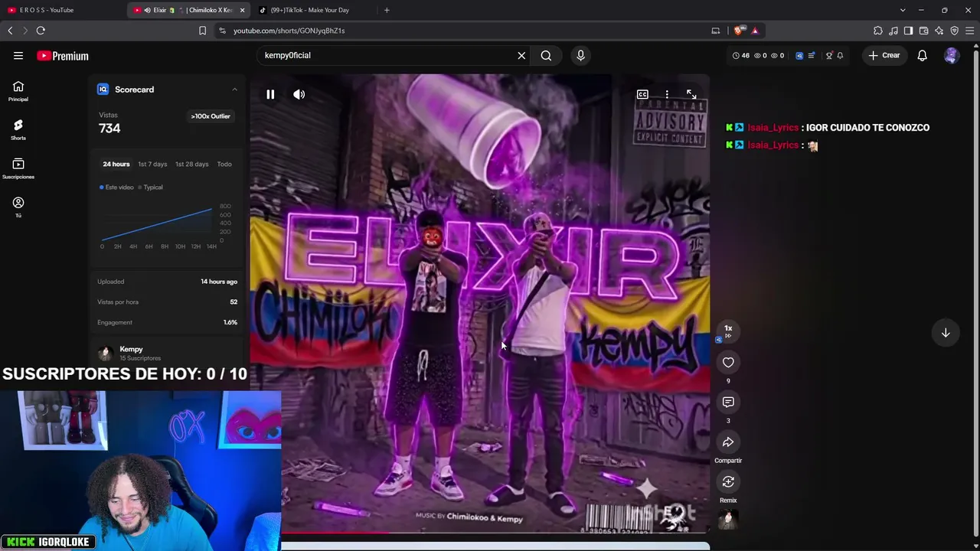Clear the search box with the X
980x551 pixels.
[x=521, y=55]
